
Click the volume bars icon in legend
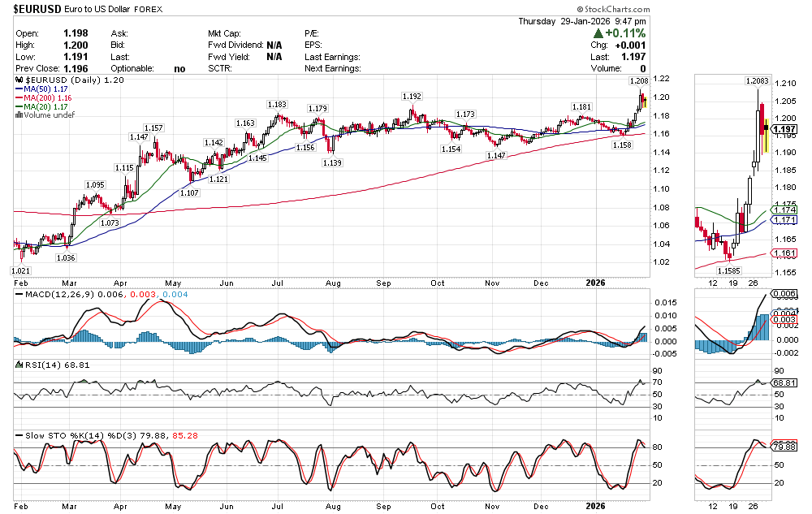tap(19, 115)
